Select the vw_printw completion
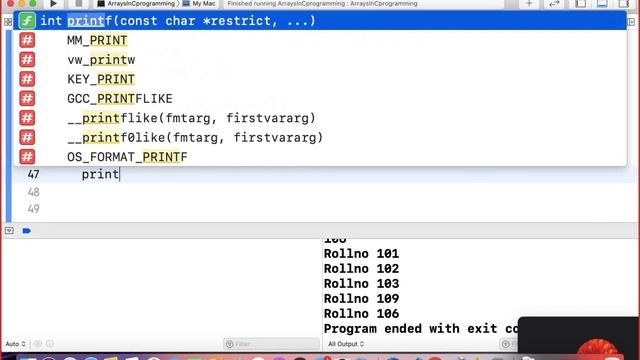Image resolution: width=640 pixels, height=360 pixels. 320,60
